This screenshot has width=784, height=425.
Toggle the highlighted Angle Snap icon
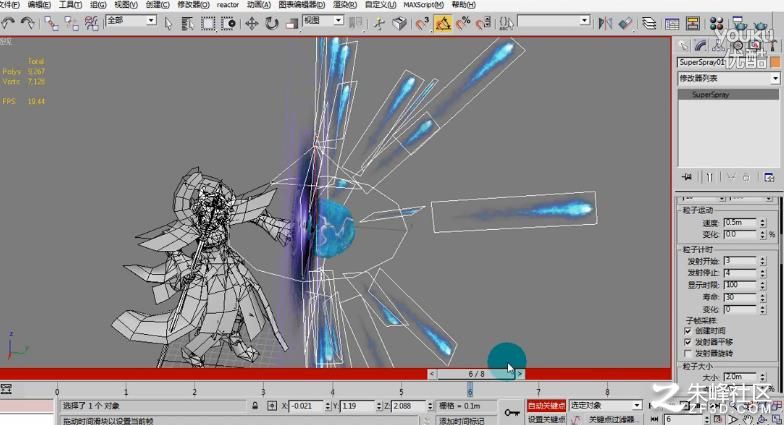[x=442, y=23]
